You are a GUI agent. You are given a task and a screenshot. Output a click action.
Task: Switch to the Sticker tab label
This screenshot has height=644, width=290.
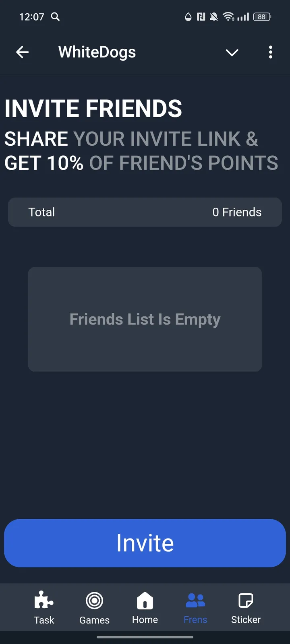point(246,620)
